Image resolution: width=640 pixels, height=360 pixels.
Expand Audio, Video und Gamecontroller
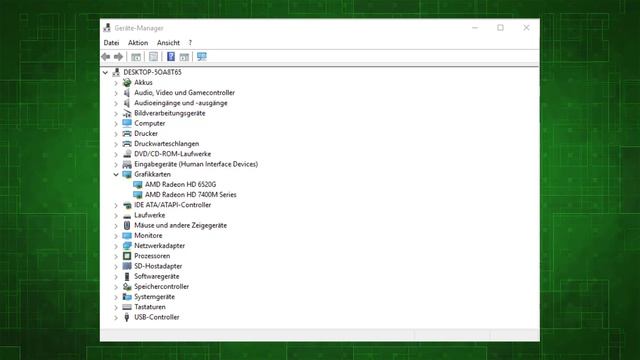[116, 93]
